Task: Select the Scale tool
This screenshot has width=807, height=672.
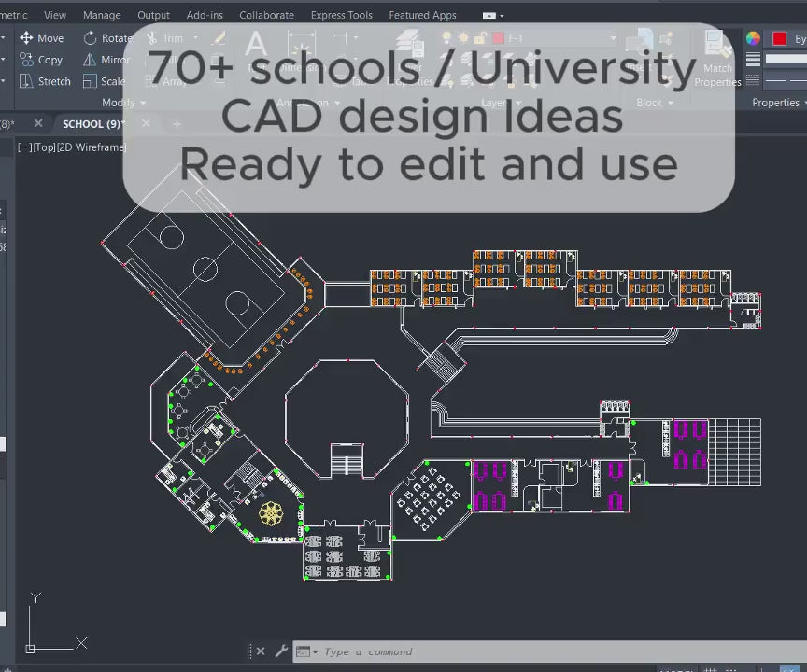Action: tap(104, 81)
